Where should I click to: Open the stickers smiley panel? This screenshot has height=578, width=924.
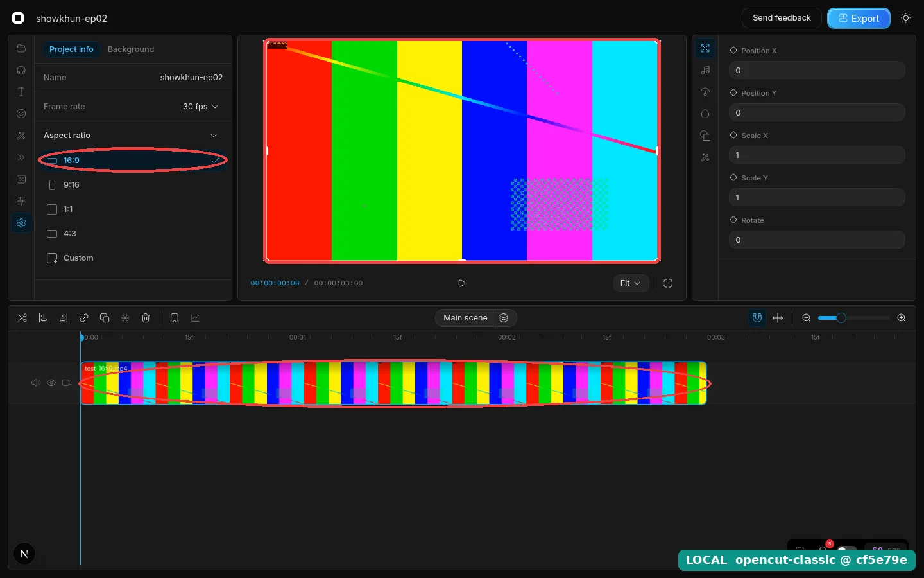tap(21, 114)
